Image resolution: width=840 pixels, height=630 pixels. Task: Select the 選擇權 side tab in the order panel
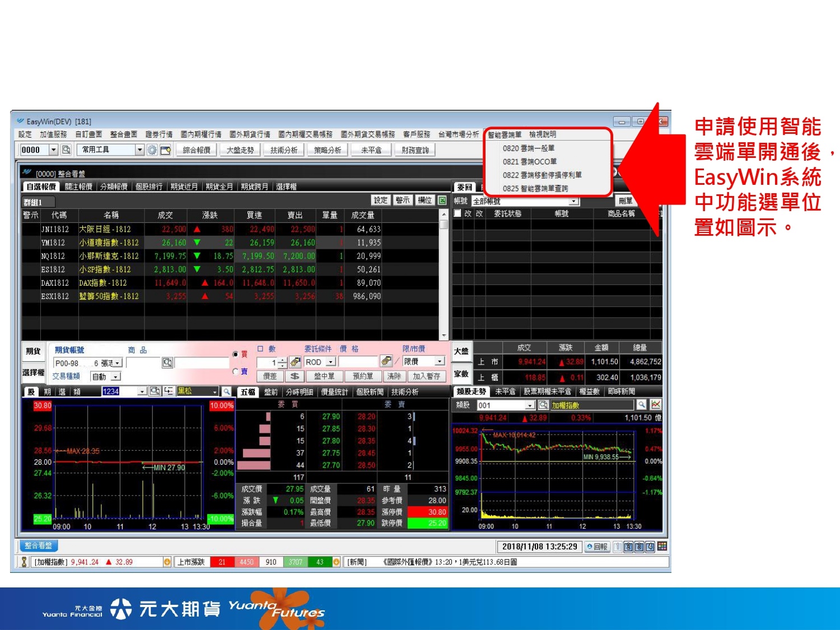point(33,373)
